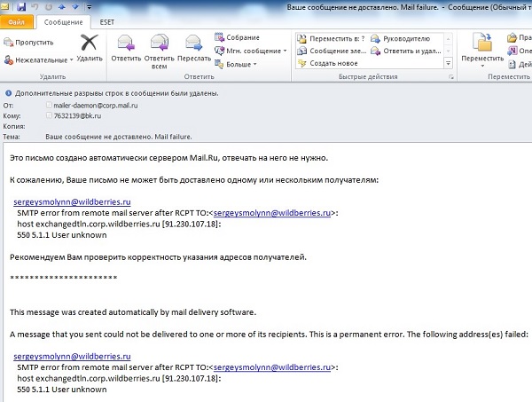Open Customize Quick Access Toolbar dropdown

tap(89, 7)
